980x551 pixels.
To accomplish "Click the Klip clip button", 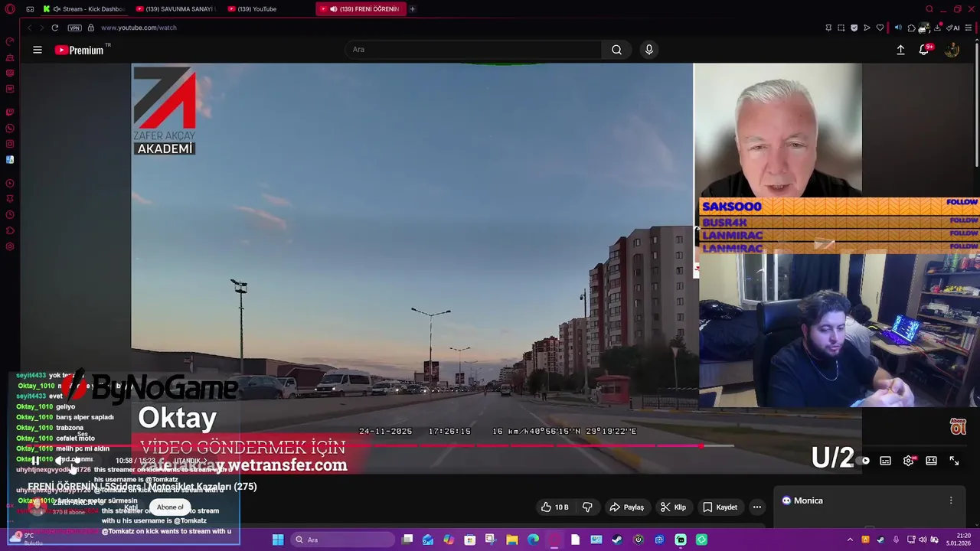I will [673, 507].
